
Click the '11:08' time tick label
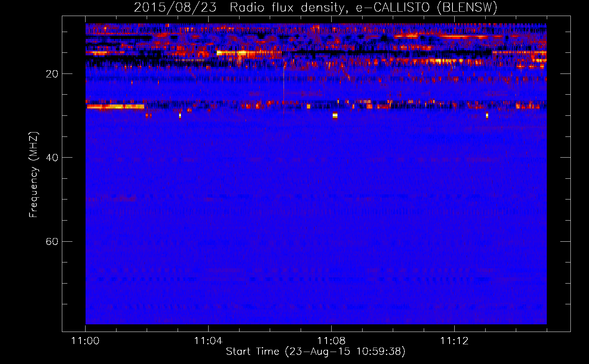point(331,341)
